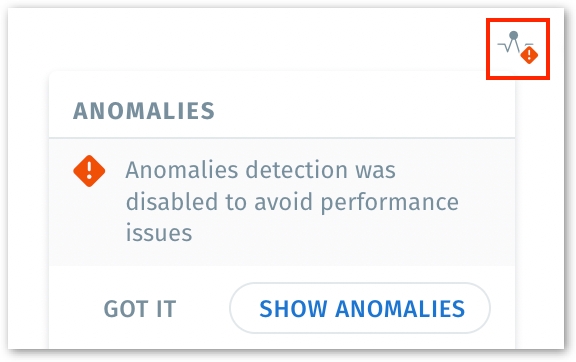This screenshot has height=362, width=576.
Task: Click the gray dot atop the spike icon
Action: [514, 36]
